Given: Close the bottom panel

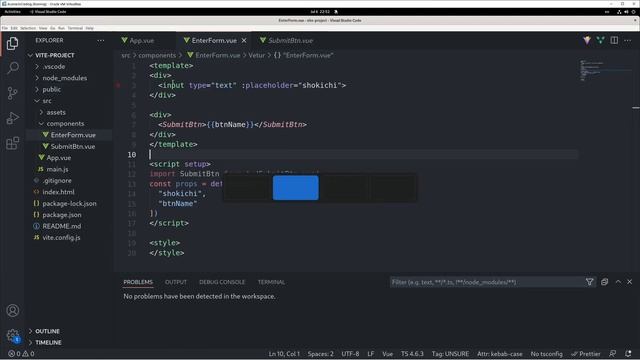Looking at the screenshot, I should click(x=630, y=282).
